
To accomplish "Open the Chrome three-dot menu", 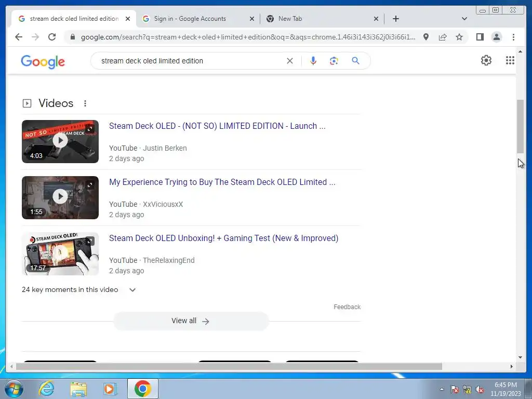I will coord(513,37).
